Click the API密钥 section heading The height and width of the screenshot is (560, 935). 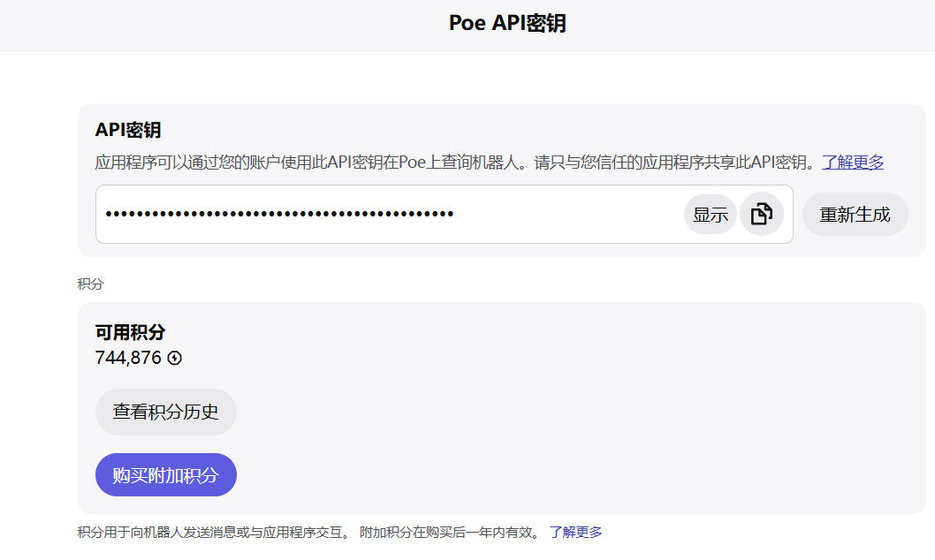pyautogui.click(x=128, y=130)
